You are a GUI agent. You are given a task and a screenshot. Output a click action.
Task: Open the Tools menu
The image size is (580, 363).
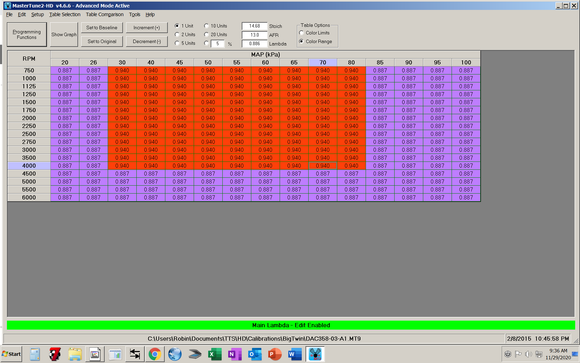click(135, 14)
